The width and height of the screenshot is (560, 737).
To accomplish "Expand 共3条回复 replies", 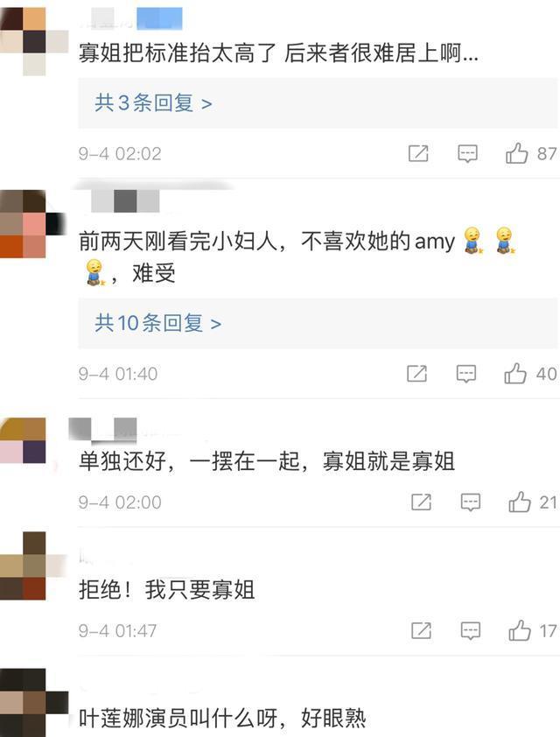I will [x=153, y=103].
